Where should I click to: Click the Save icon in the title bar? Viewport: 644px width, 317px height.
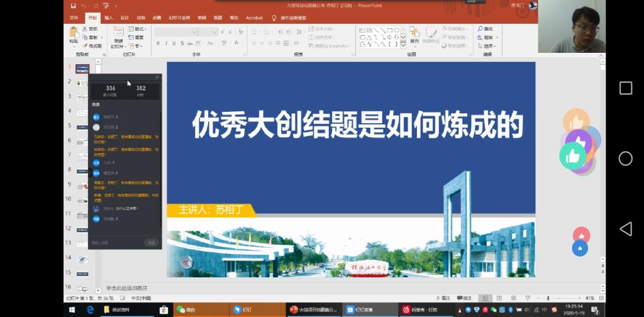tap(73, 6)
